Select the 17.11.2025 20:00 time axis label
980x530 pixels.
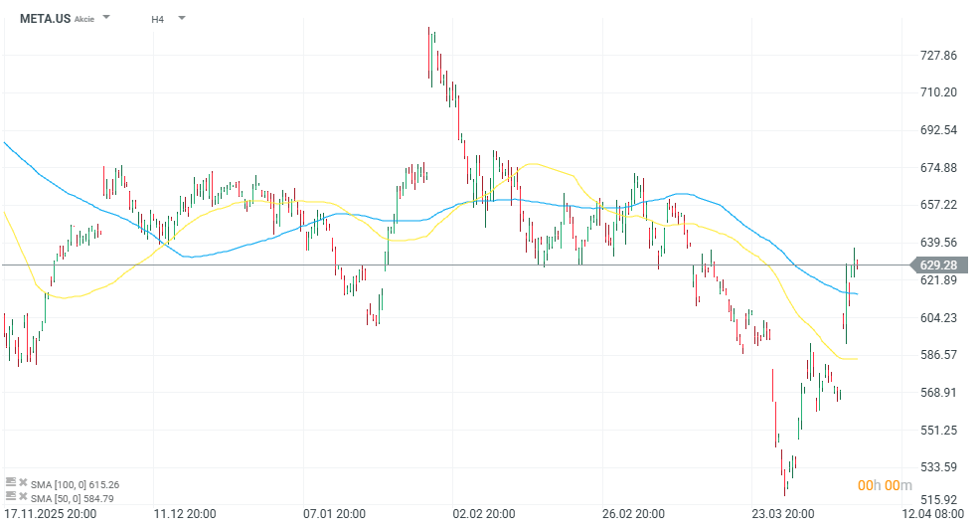tap(51, 515)
